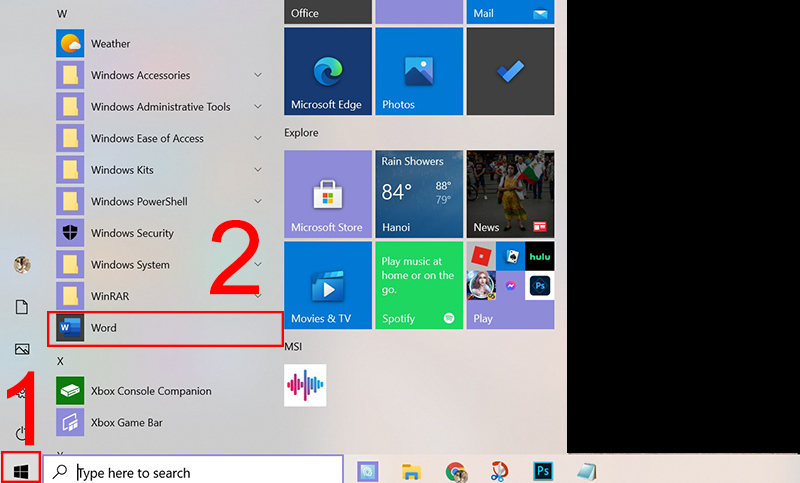Open the MSI audio waveform tile
The image size is (800, 483).
pos(305,385)
